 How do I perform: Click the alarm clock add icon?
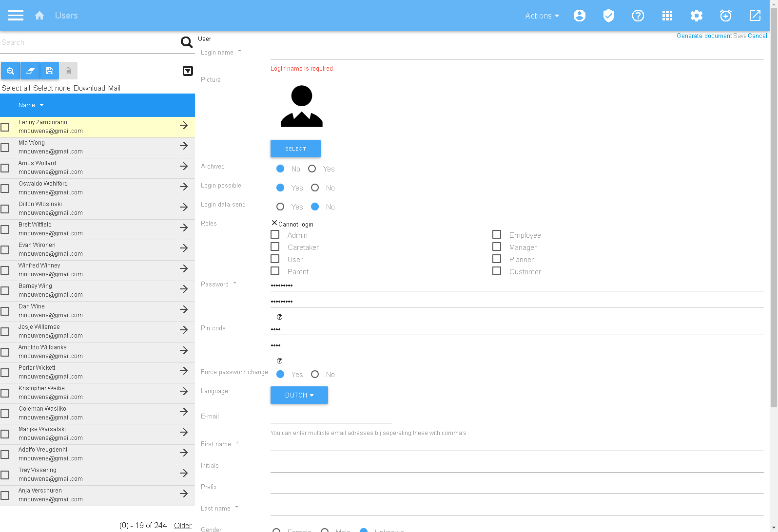726,16
